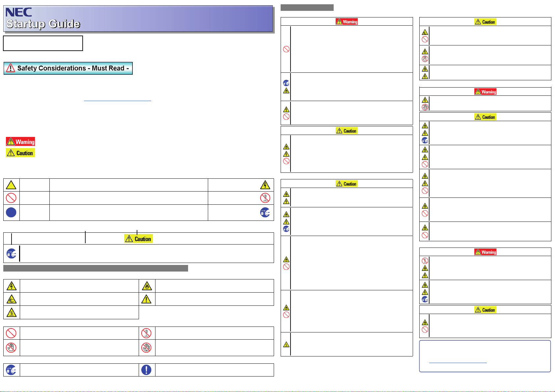Select the Startup Guide title text

tap(43, 24)
